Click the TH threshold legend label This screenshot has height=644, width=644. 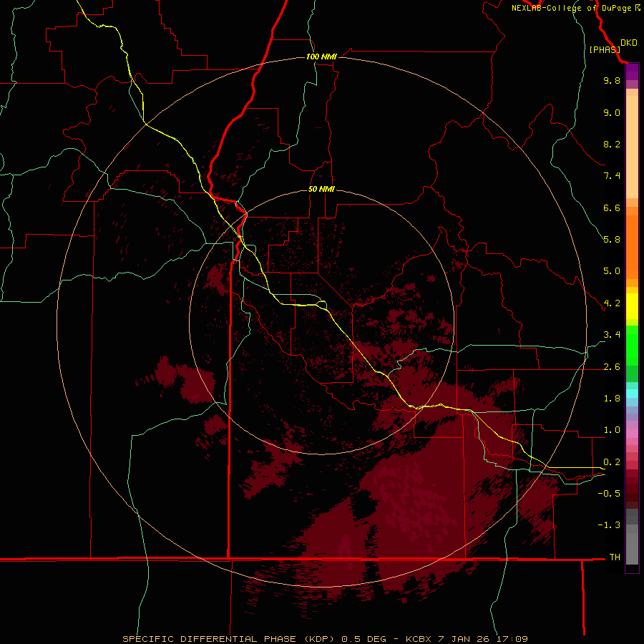pos(615,557)
